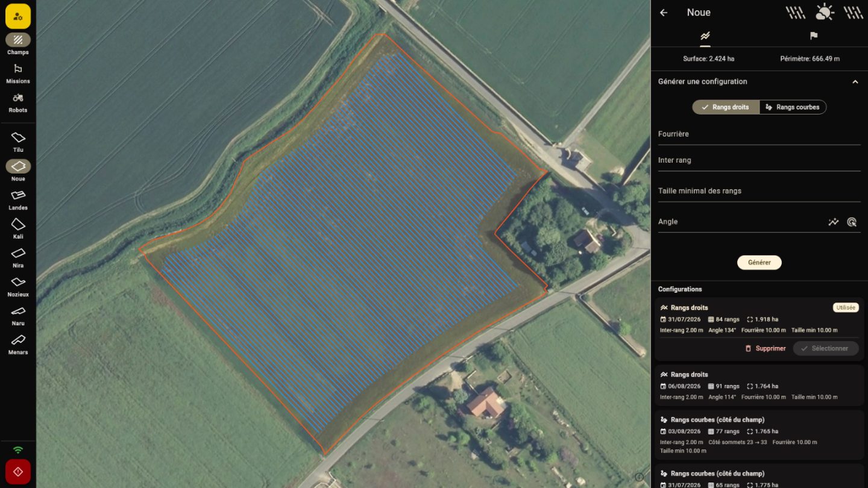Viewport: 868px width, 488px height.
Task: Select the Tilu field
Action: click(18, 142)
